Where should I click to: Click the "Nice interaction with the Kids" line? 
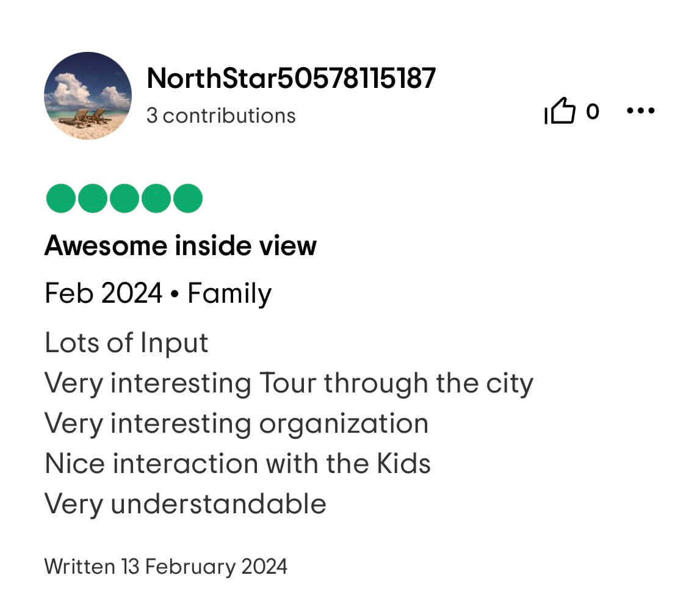click(237, 464)
